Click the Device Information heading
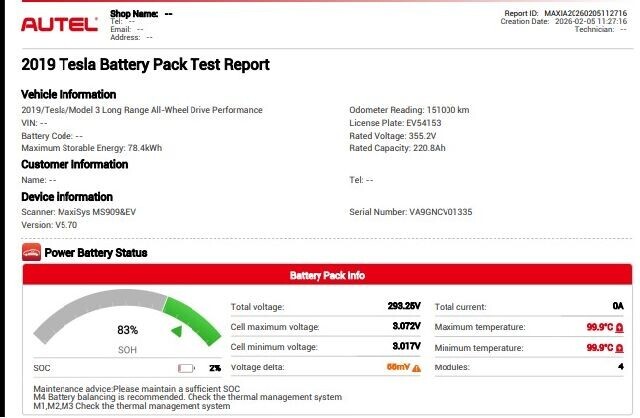The width and height of the screenshot is (640, 418). tap(67, 197)
